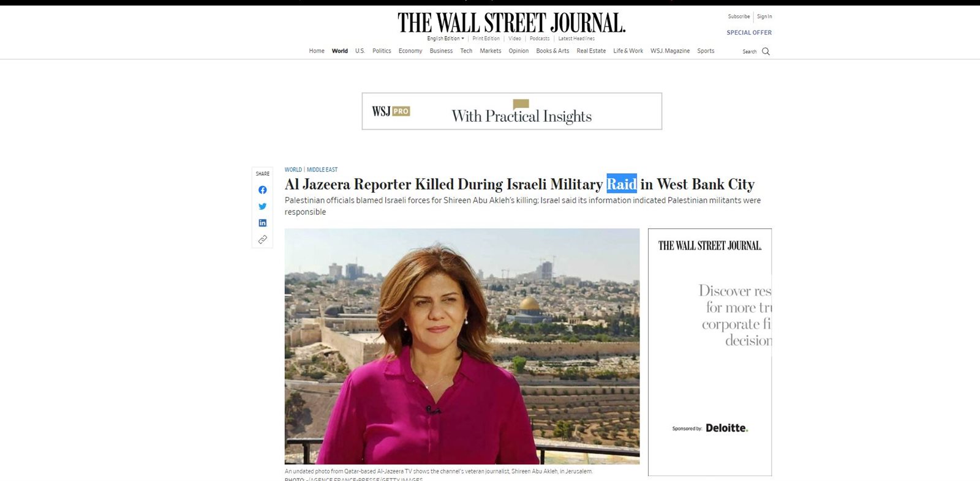Share article on LinkedIn
Image resolution: width=980 pixels, height=481 pixels.
point(262,223)
